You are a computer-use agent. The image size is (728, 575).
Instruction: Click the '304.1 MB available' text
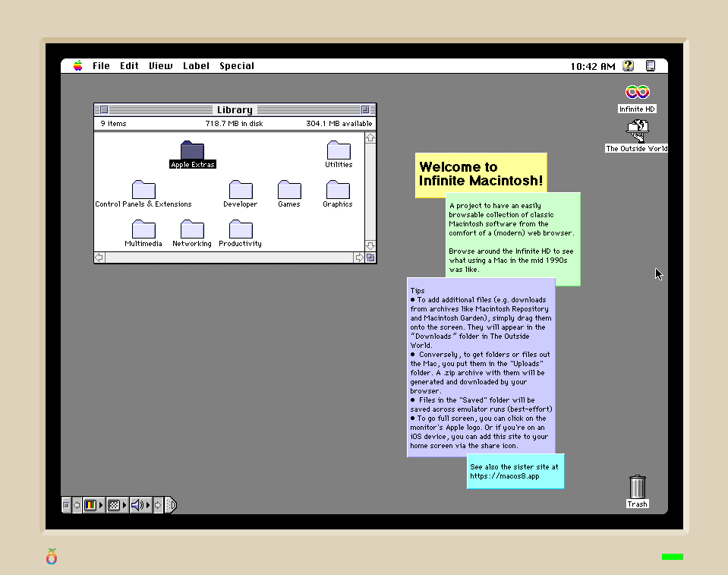(x=339, y=124)
